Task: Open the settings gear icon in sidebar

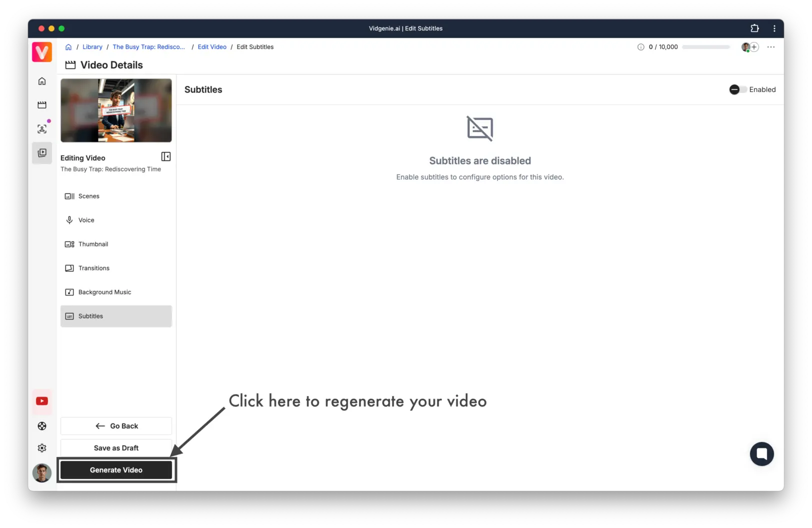Action: [x=42, y=448]
